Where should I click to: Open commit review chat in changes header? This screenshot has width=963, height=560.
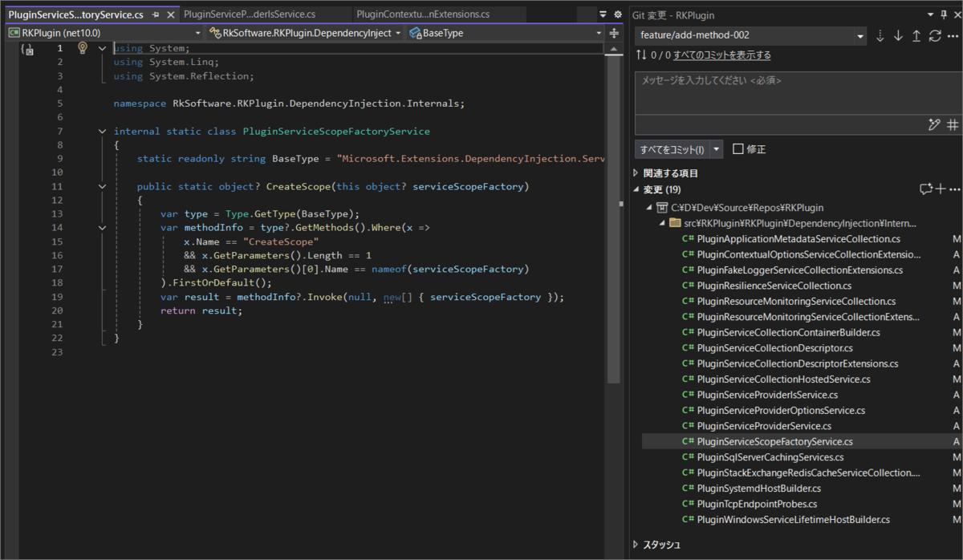coord(926,189)
